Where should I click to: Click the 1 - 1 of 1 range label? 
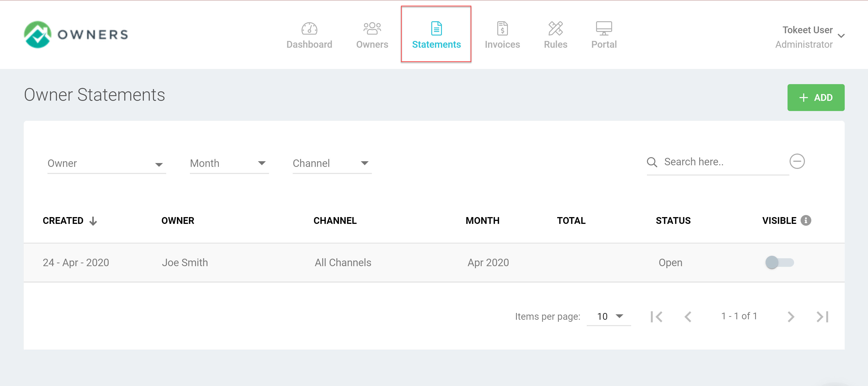point(739,316)
